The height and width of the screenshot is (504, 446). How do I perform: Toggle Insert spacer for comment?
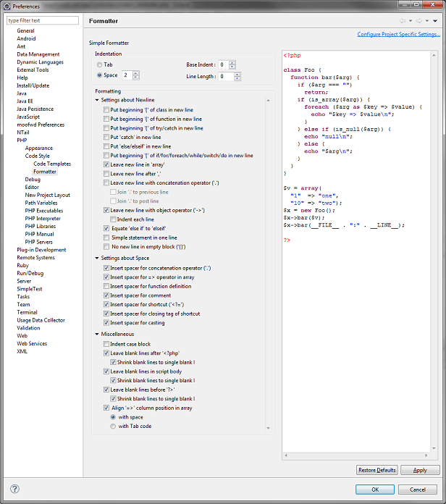(106, 295)
